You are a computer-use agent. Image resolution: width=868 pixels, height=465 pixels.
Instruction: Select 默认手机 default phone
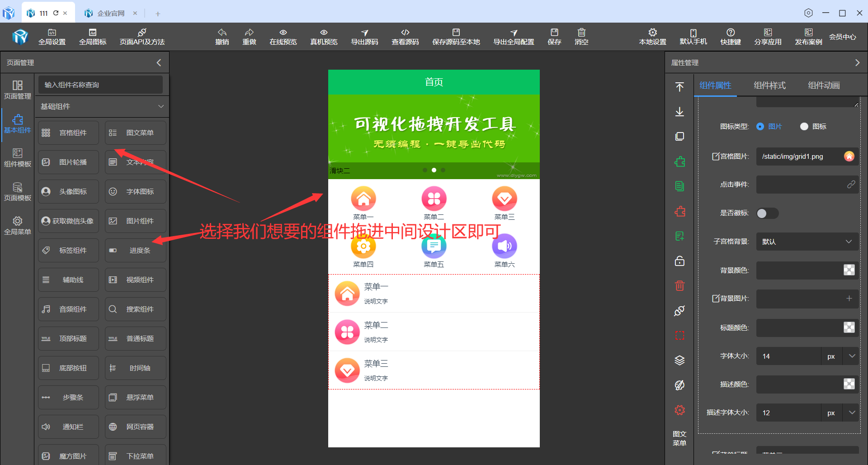point(693,37)
